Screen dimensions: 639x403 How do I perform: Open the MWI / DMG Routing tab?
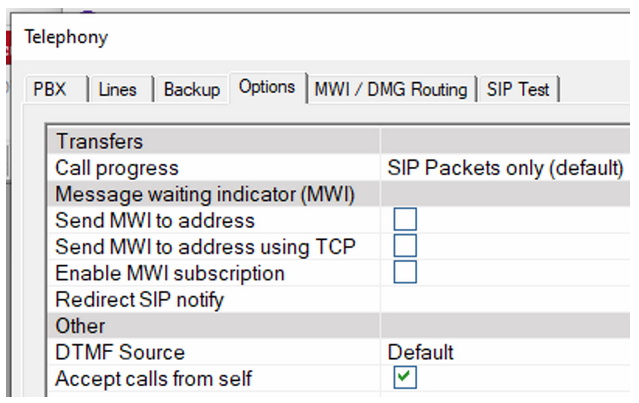pos(390,89)
